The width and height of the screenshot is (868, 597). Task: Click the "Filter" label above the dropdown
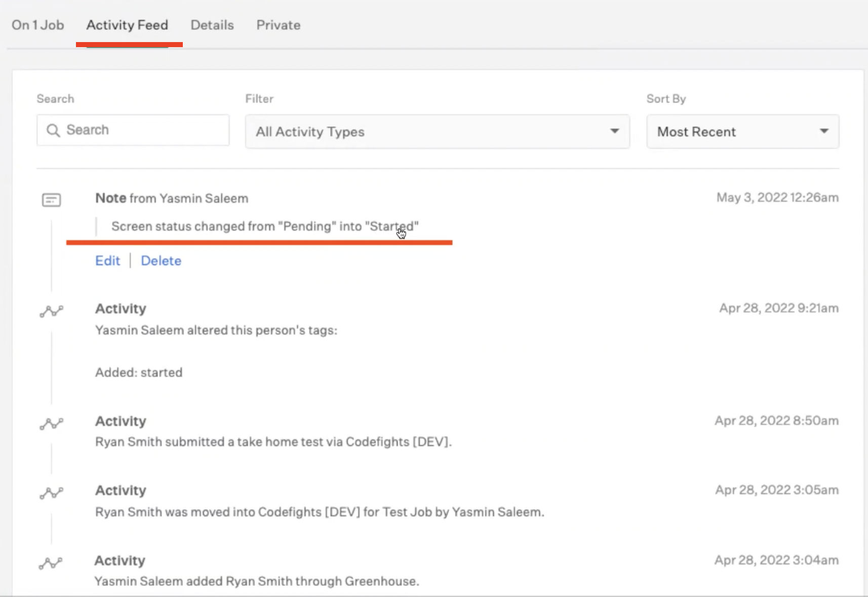point(259,99)
